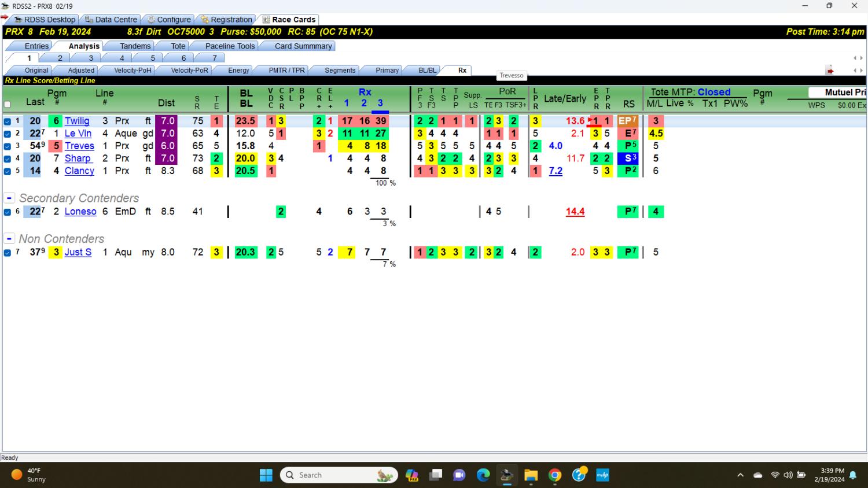Switch to race number 5 tab

click(x=153, y=58)
